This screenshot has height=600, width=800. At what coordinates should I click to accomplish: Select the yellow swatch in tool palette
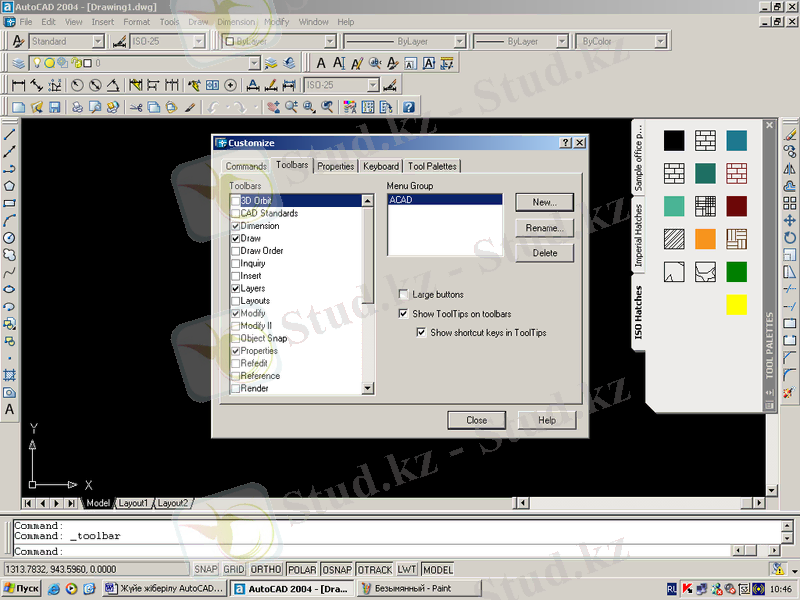tap(736, 305)
